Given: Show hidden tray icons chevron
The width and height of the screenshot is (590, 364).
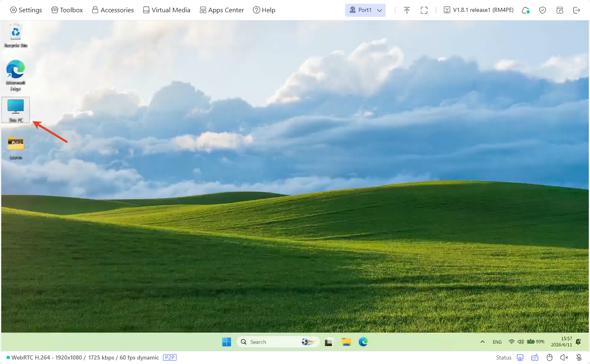Looking at the screenshot, I should click(x=483, y=342).
